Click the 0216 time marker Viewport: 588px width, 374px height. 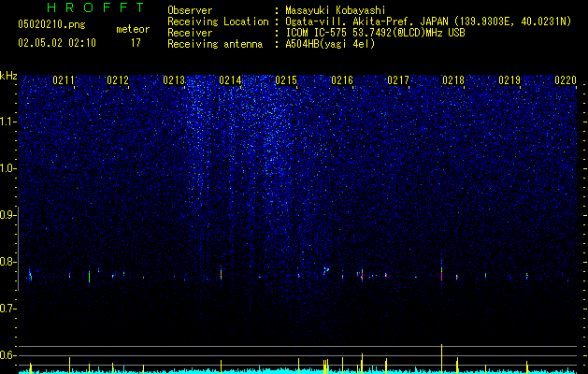[342, 80]
